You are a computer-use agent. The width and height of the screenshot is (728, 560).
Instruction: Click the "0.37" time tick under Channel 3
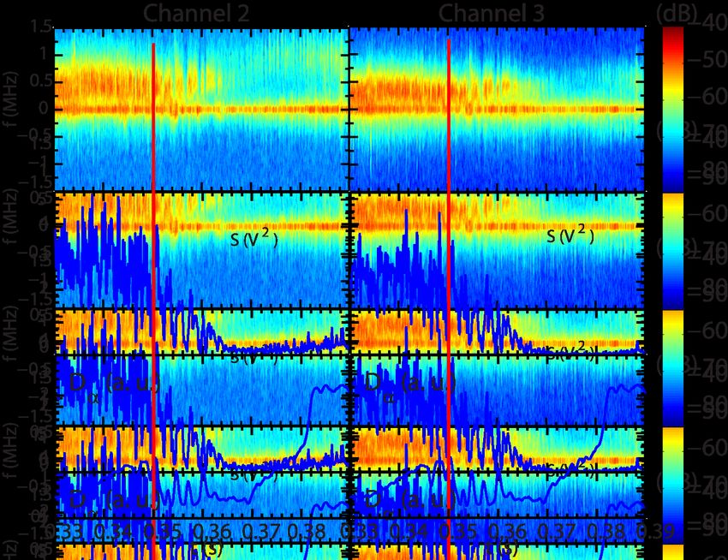click(x=558, y=531)
